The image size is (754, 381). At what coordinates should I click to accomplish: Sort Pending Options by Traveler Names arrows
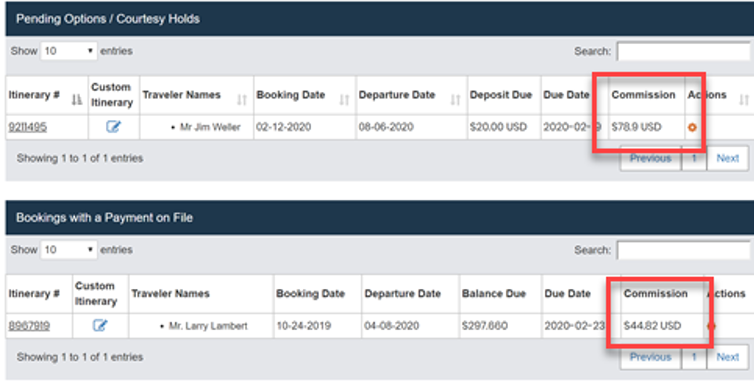pyautogui.click(x=242, y=100)
